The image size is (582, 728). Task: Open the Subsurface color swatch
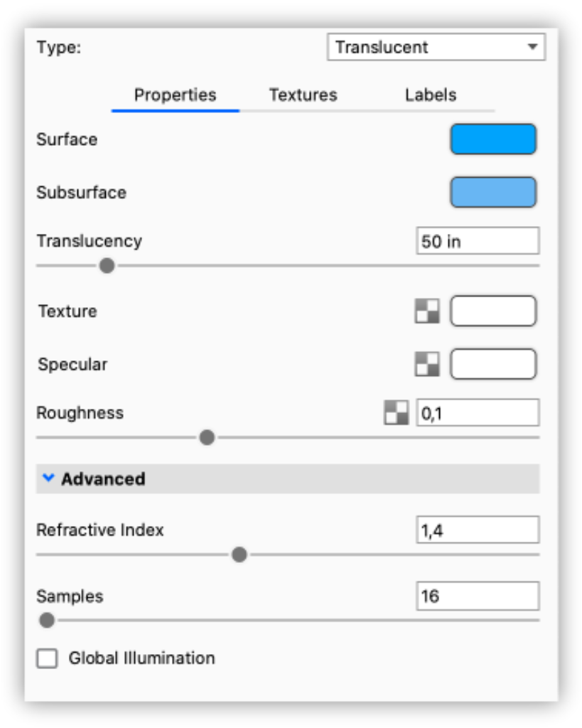[x=492, y=193]
